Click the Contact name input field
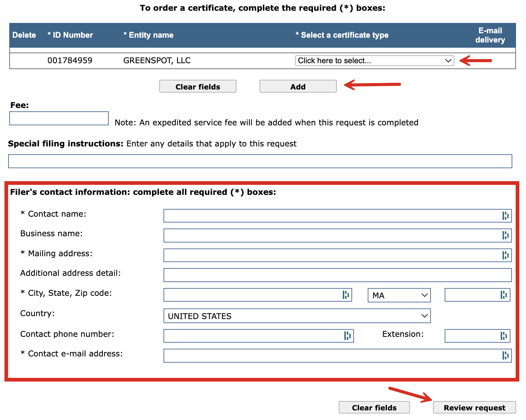The width and height of the screenshot is (526, 420). click(337, 216)
